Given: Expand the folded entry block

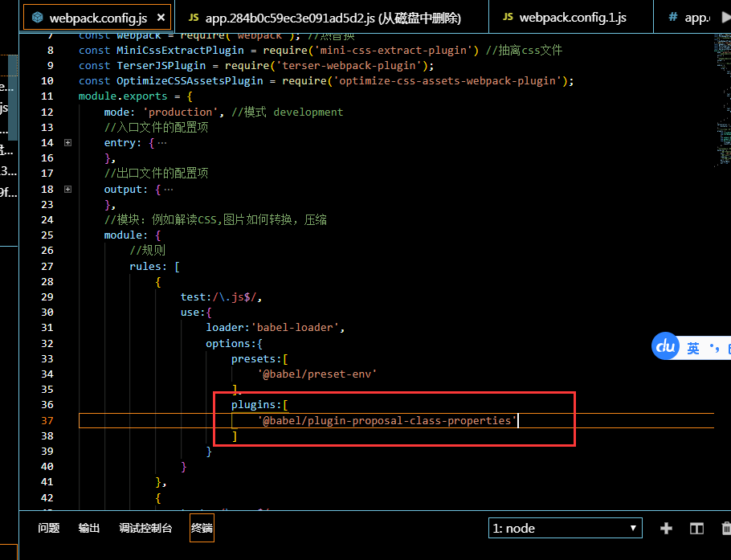Looking at the screenshot, I should pos(68,143).
